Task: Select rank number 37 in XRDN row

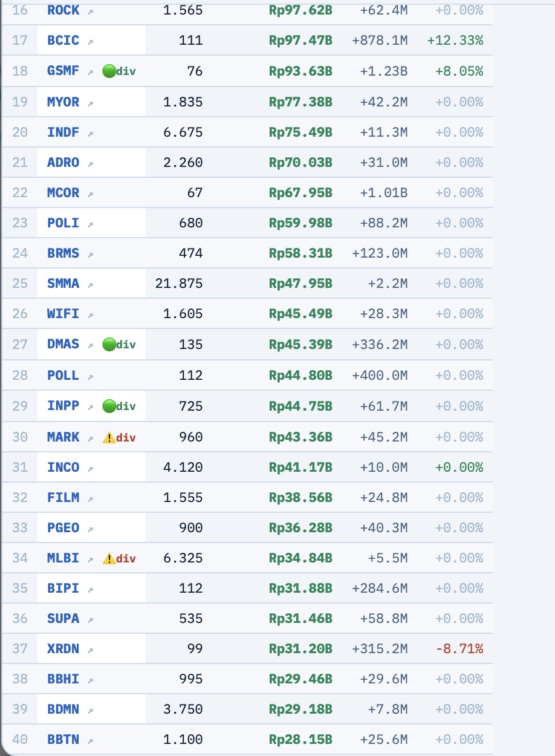Action: click(x=20, y=648)
